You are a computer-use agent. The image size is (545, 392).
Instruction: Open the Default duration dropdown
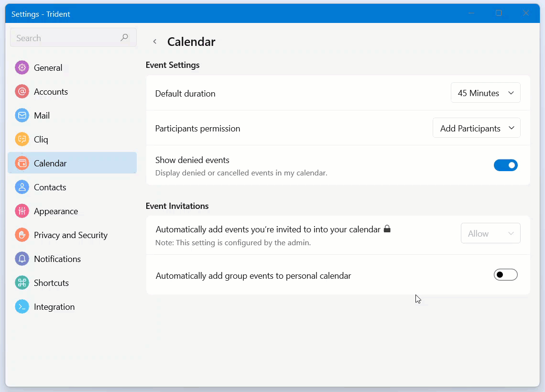485,93
